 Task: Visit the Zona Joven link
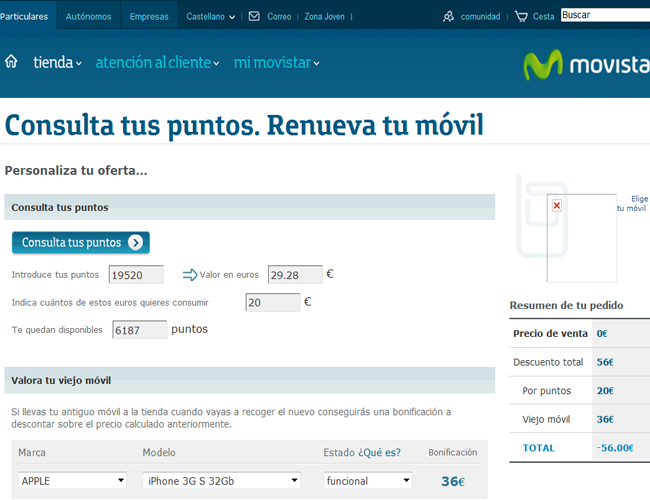(324, 17)
